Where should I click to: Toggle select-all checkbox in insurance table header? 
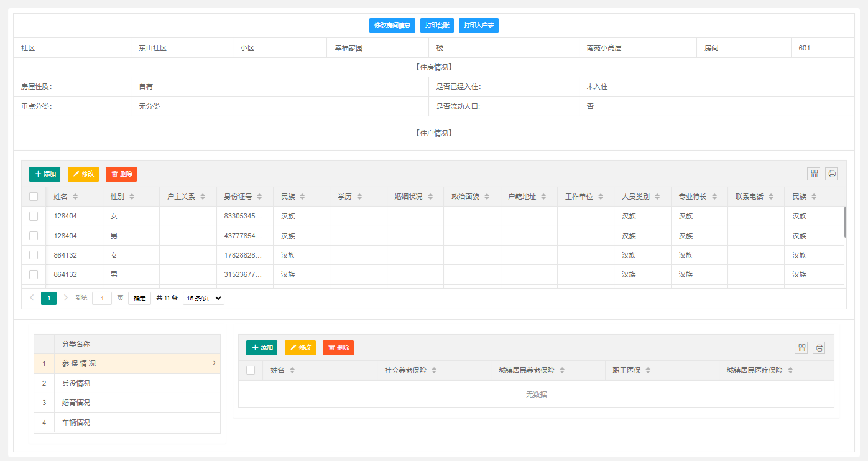(x=251, y=370)
